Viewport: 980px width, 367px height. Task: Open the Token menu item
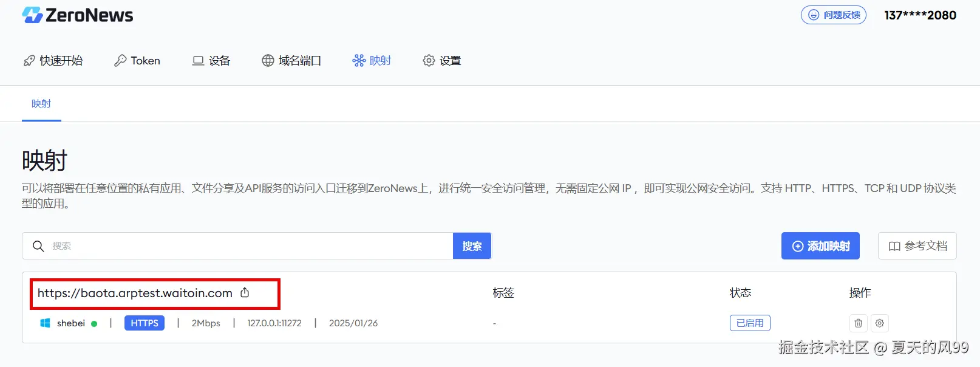137,61
